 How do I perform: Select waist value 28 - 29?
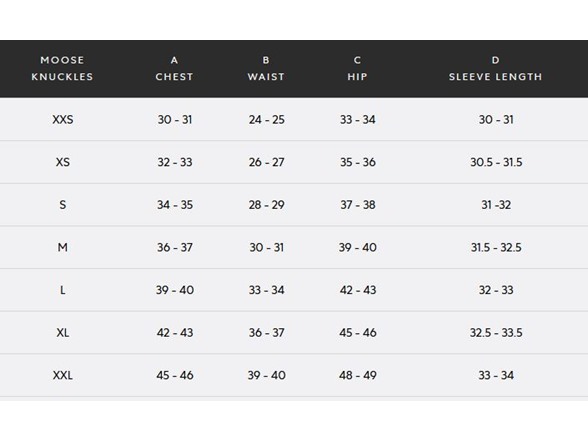pos(267,205)
